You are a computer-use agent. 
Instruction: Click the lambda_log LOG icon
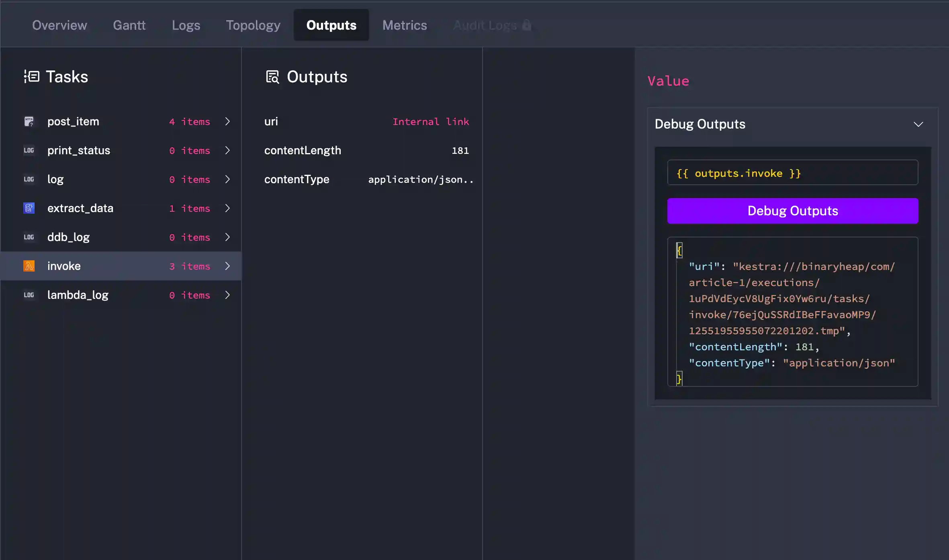pyautogui.click(x=29, y=295)
